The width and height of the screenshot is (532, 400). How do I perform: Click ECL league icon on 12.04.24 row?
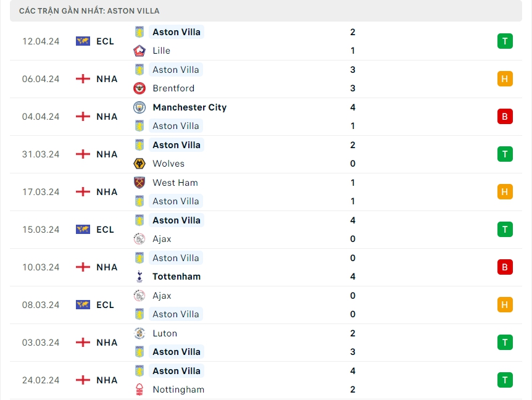83,41
